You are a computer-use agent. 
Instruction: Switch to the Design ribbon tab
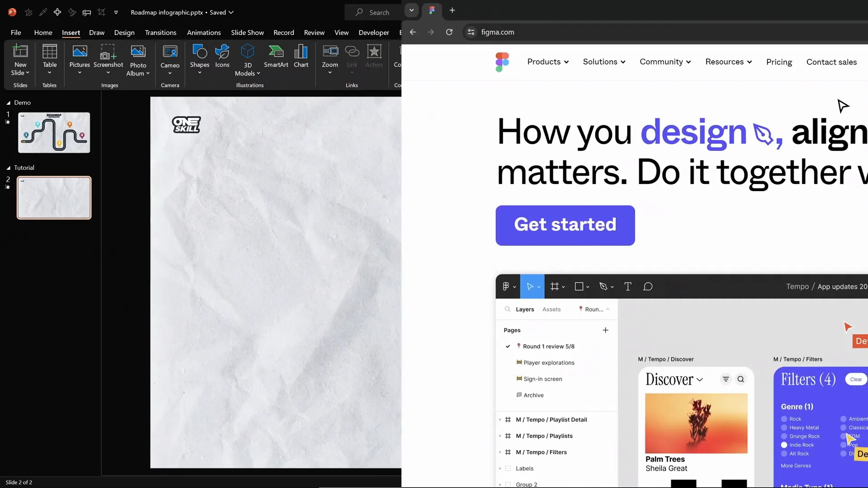point(124,33)
